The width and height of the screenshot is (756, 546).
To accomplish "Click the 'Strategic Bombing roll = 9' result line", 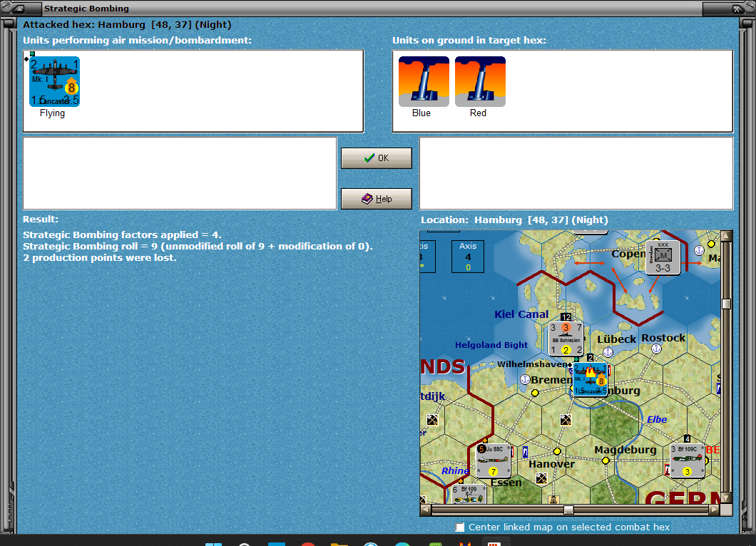I will pos(198,246).
